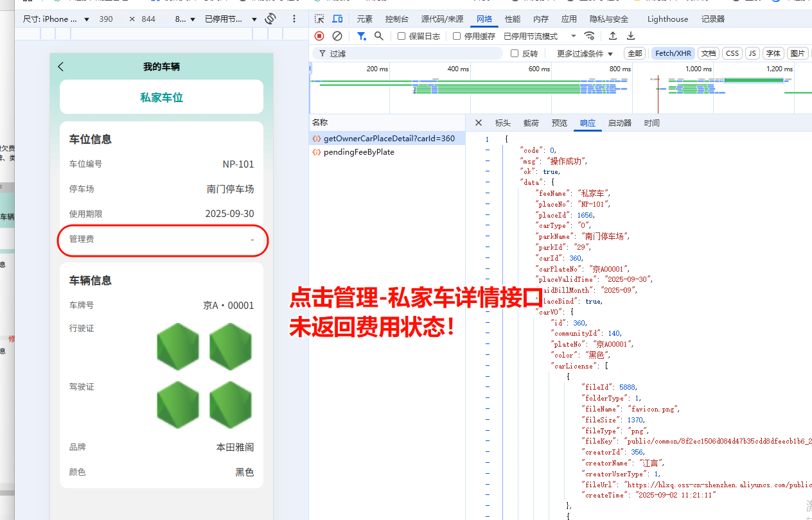This screenshot has height=520, width=812.
Task: Clear the network log
Action: 337,36
